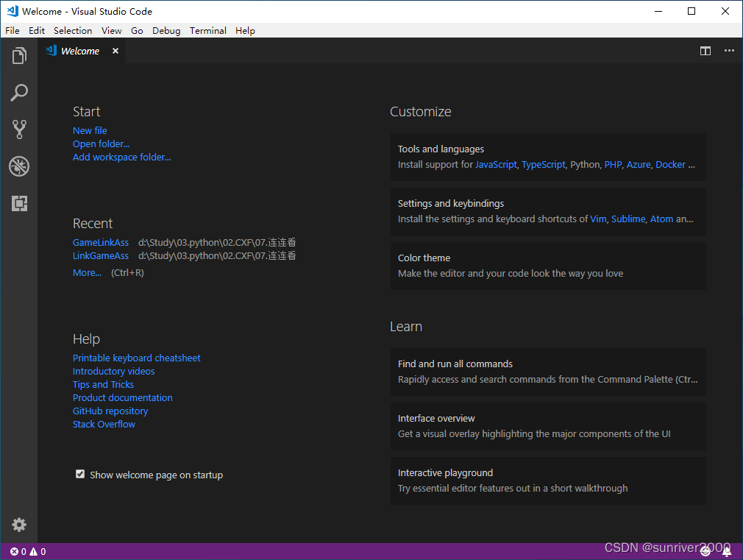This screenshot has width=743, height=560.
Task: Click Settings and keybindings heading
Action: (x=451, y=203)
